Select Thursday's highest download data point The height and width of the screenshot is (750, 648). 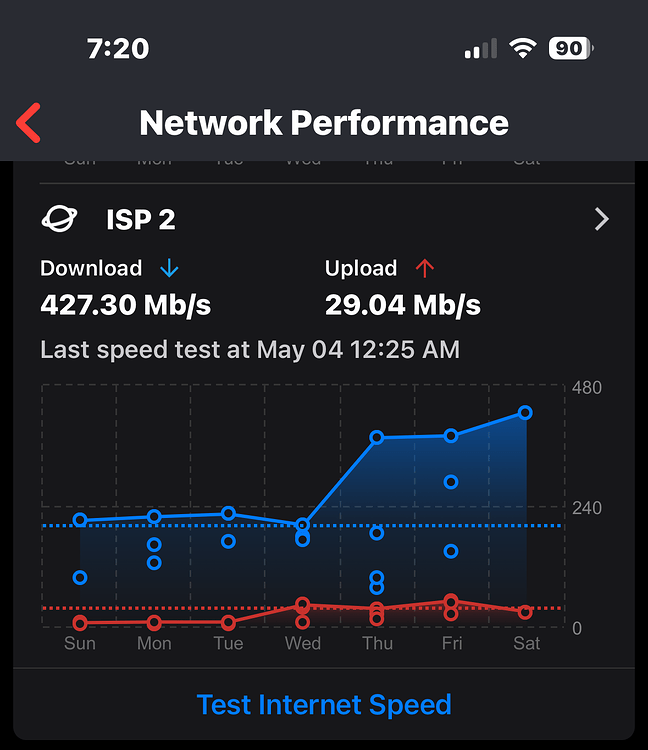tap(377, 437)
